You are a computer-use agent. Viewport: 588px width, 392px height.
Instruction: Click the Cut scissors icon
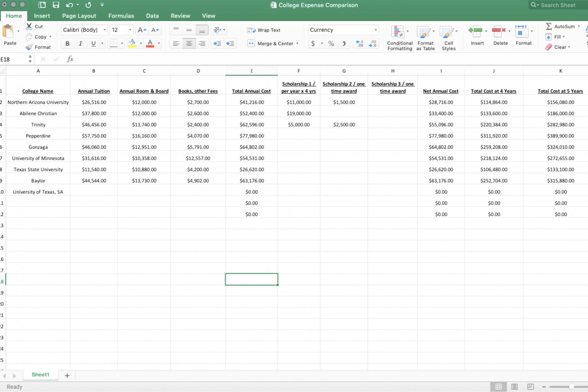pos(29,26)
